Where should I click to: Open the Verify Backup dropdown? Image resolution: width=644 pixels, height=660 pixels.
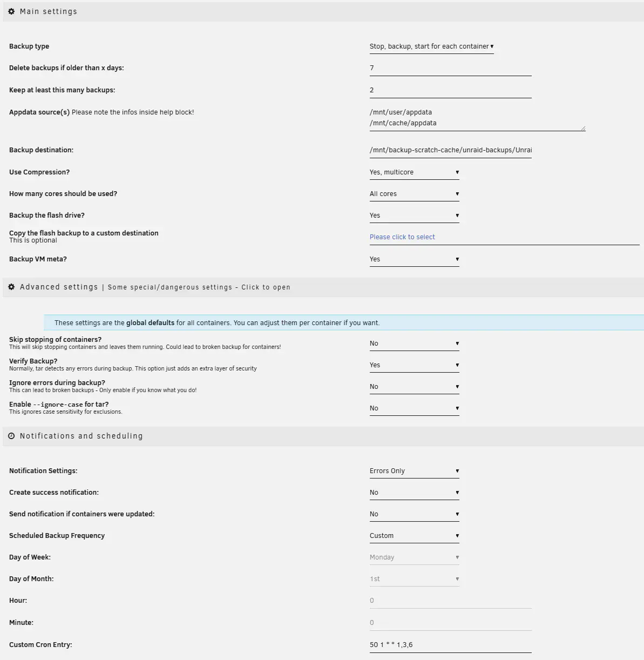coord(413,365)
